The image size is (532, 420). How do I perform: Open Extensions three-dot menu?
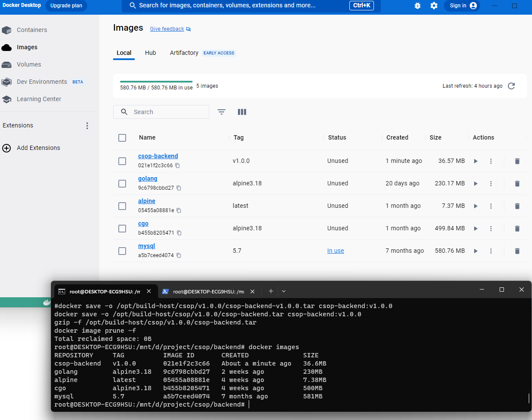[87, 126]
